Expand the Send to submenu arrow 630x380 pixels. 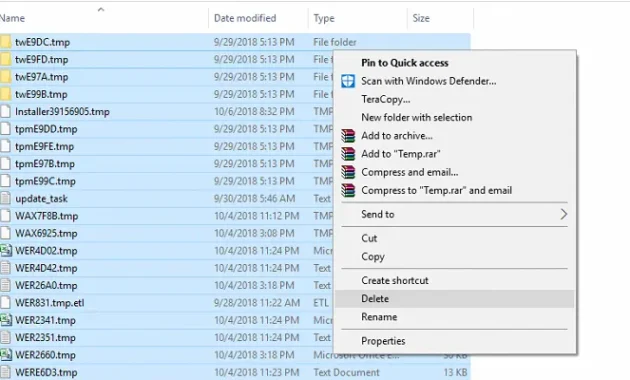(x=564, y=214)
